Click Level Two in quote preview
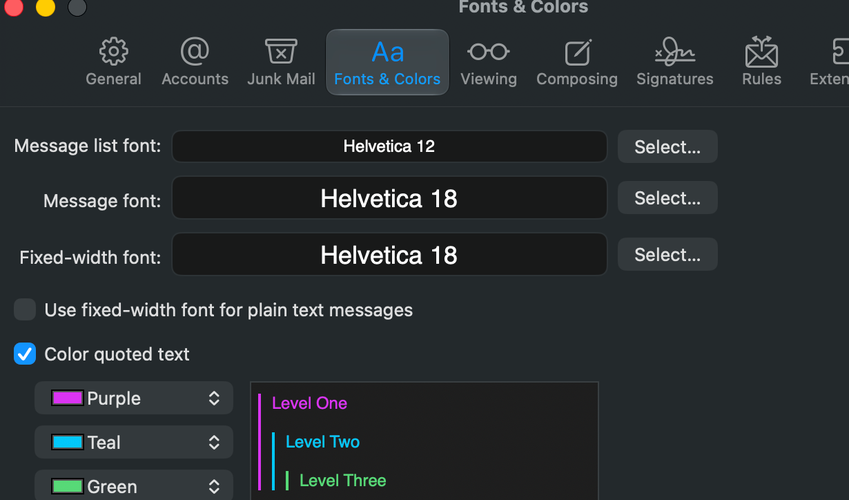Screen dimensions: 849x500 (322, 442)
